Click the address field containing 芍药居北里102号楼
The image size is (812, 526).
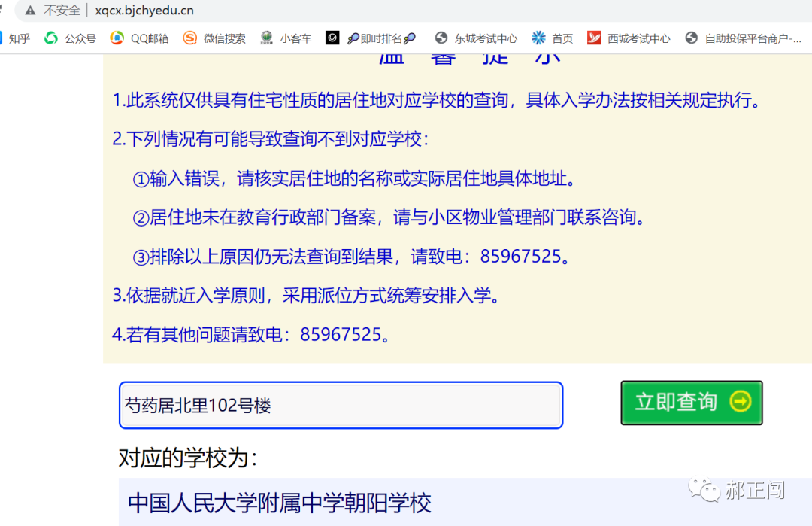(341, 406)
